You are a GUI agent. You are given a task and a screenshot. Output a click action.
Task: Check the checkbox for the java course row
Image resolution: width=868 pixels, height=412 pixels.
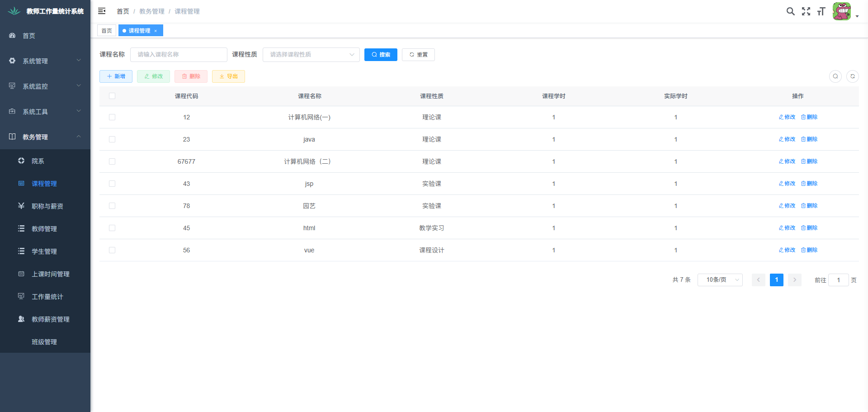(112, 139)
